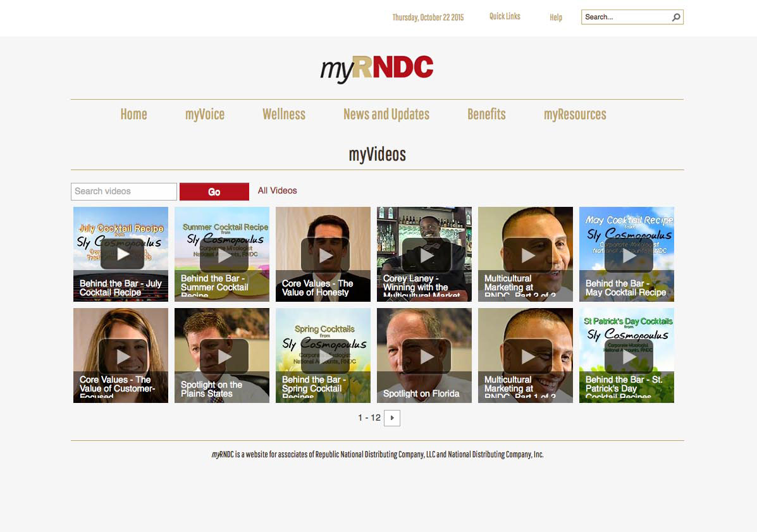Play the Spotlight on the Plains States video

223,356
